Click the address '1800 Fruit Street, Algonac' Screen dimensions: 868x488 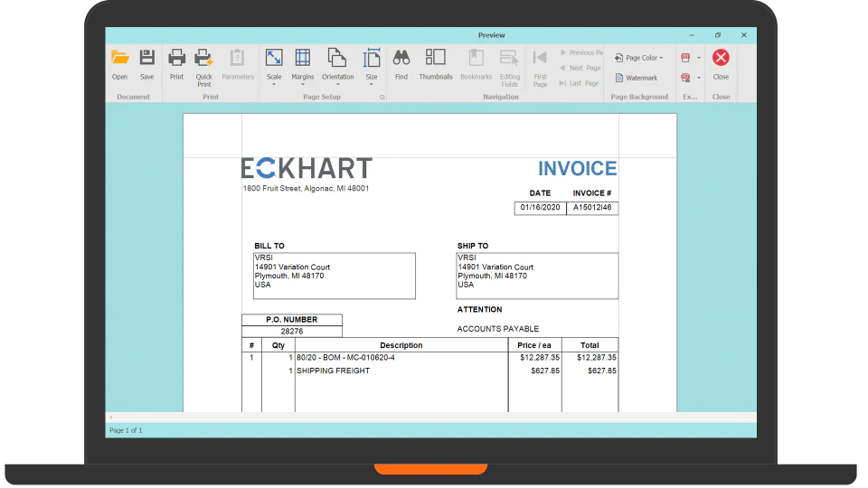(306, 189)
